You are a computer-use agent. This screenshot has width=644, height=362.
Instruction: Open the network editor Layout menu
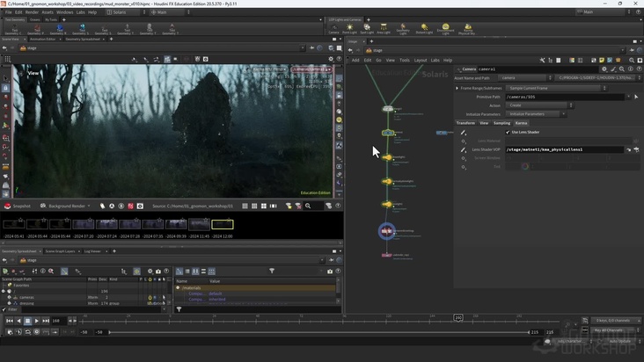(421, 61)
